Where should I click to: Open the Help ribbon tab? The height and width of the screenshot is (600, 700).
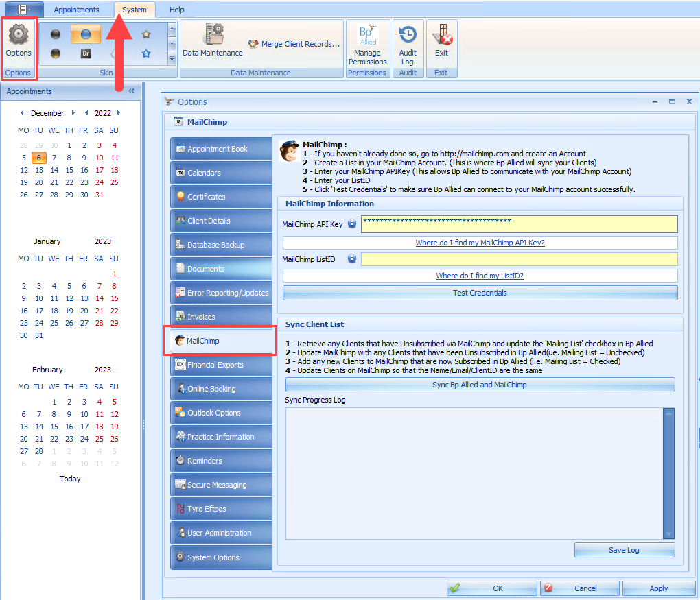177,10
